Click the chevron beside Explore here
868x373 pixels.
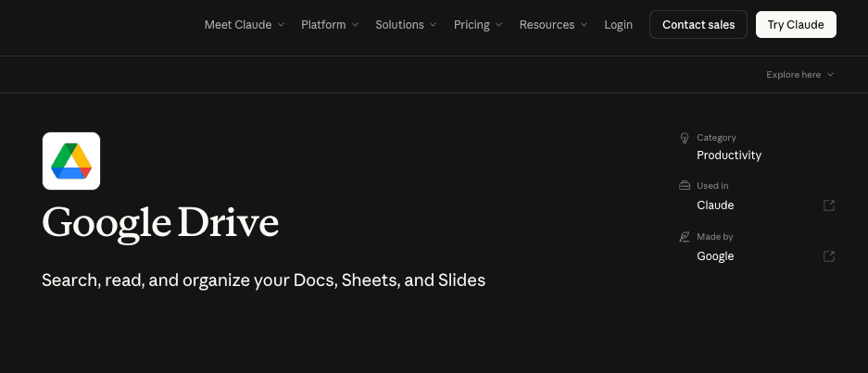tap(830, 75)
